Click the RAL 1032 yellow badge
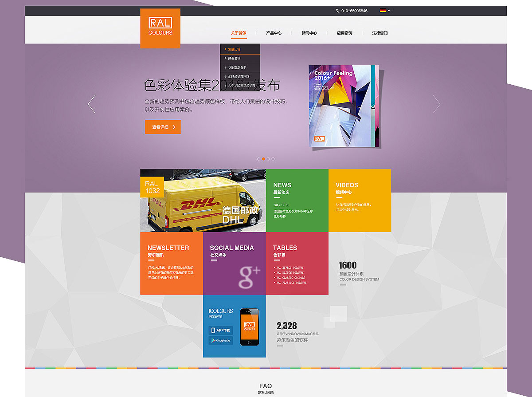The width and height of the screenshot is (532, 397). [x=152, y=187]
